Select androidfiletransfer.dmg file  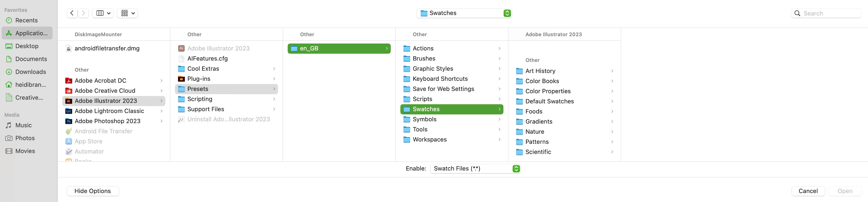click(107, 48)
